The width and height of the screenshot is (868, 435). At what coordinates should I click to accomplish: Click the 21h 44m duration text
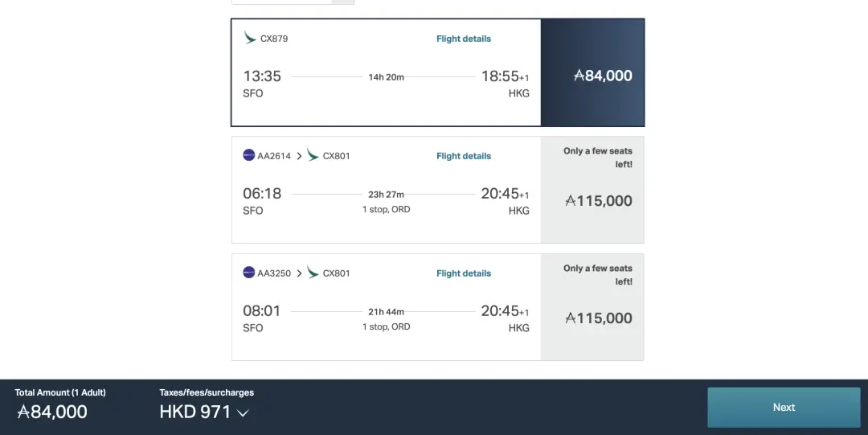(x=386, y=312)
